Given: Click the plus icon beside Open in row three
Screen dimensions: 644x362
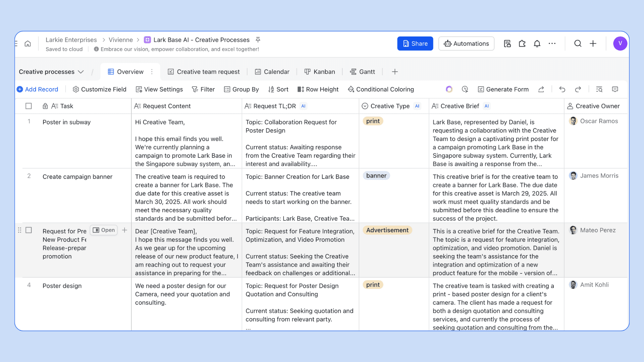Looking at the screenshot, I should click(124, 230).
